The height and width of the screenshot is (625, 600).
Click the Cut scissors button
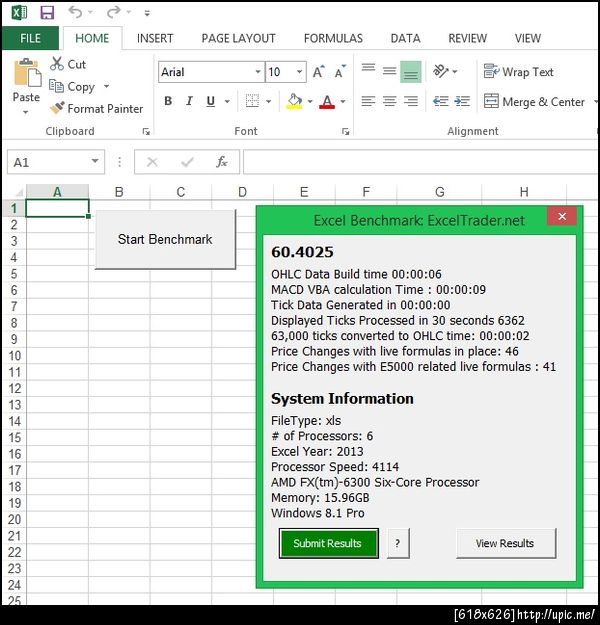point(68,64)
